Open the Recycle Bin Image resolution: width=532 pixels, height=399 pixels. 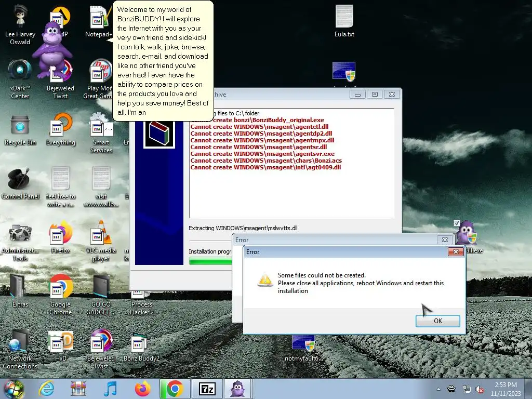(20, 130)
